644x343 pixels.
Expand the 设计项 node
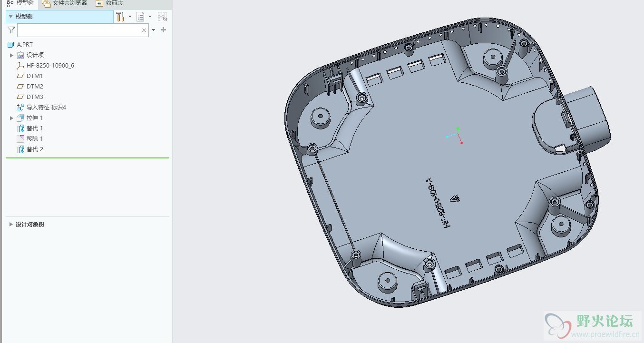pyautogui.click(x=12, y=55)
